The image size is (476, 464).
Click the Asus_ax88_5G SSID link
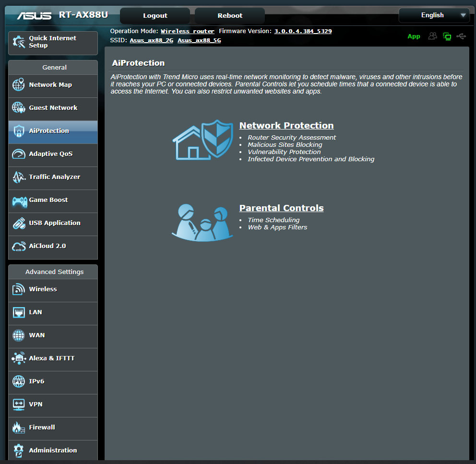pos(199,40)
